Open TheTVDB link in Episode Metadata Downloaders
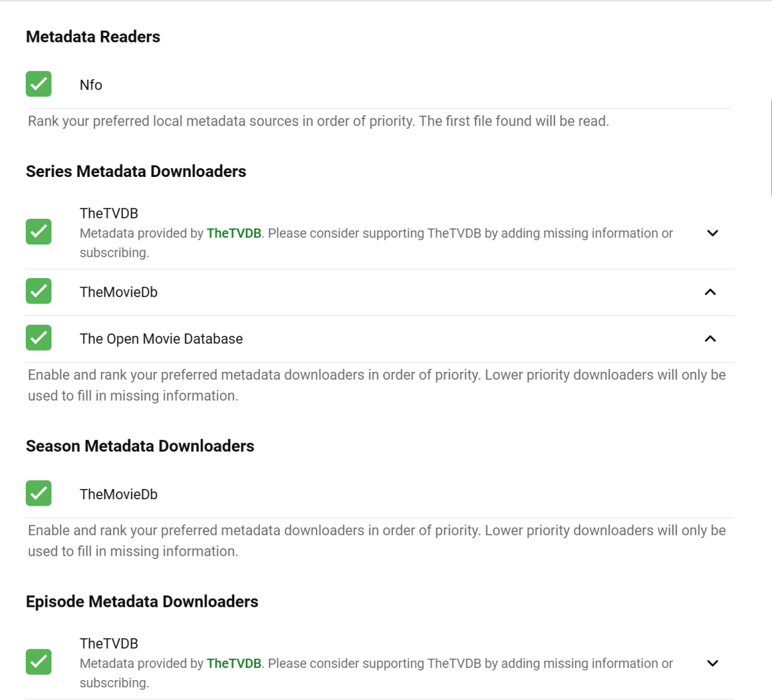The image size is (772, 700). pos(234,663)
